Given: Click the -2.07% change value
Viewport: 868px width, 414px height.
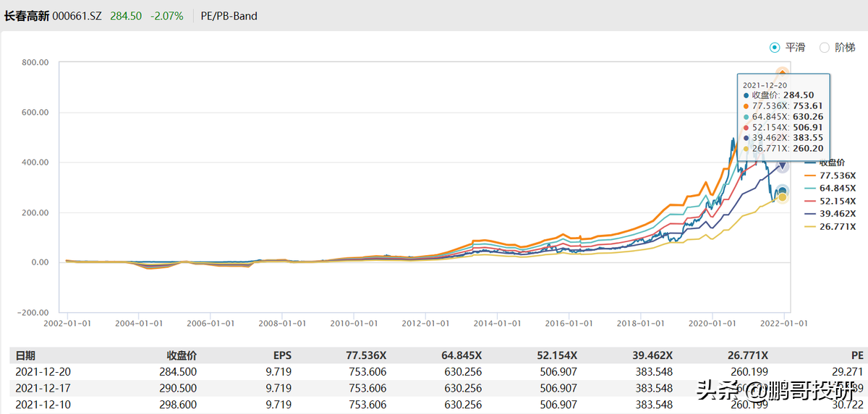Looking at the screenshot, I should [x=167, y=16].
